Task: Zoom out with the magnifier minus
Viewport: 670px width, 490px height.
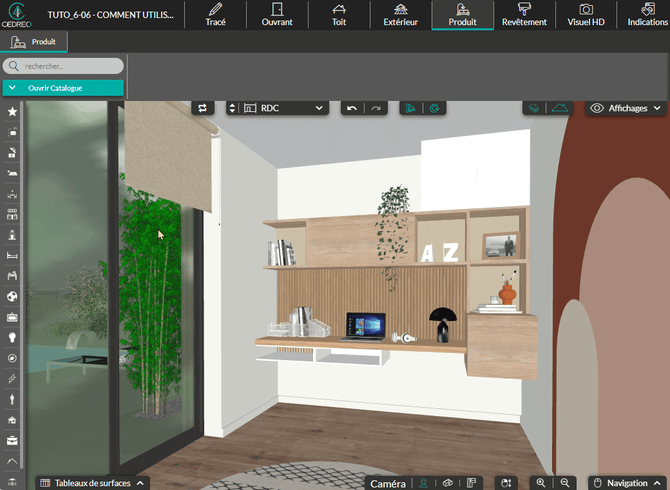Action: click(x=564, y=483)
